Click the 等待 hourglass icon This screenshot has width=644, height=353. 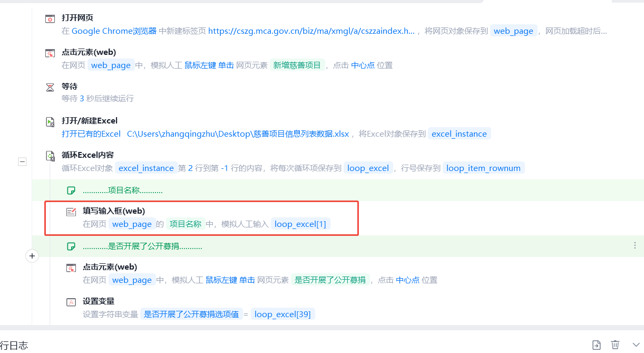pyautogui.click(x=50, y=87)
